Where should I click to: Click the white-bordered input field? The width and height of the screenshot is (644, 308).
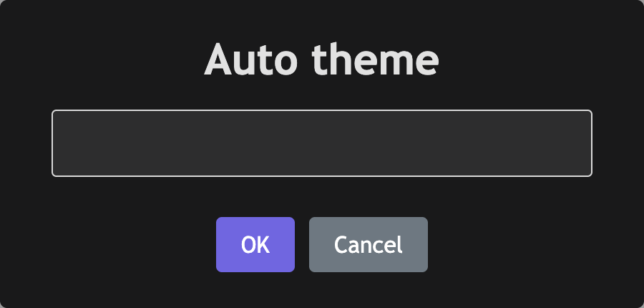(322, 143)
